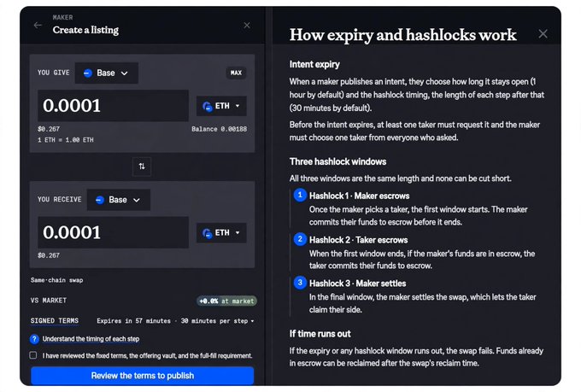The image size is (581, 392).
Task: Close the Create a listing panel
Action: tap(247, 26)
